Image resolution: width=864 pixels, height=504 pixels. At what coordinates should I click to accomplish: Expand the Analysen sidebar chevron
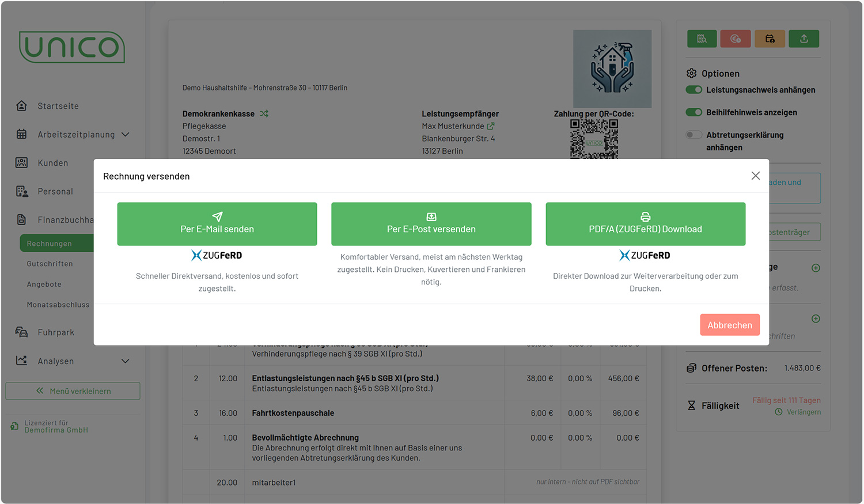tap(125, 361)
